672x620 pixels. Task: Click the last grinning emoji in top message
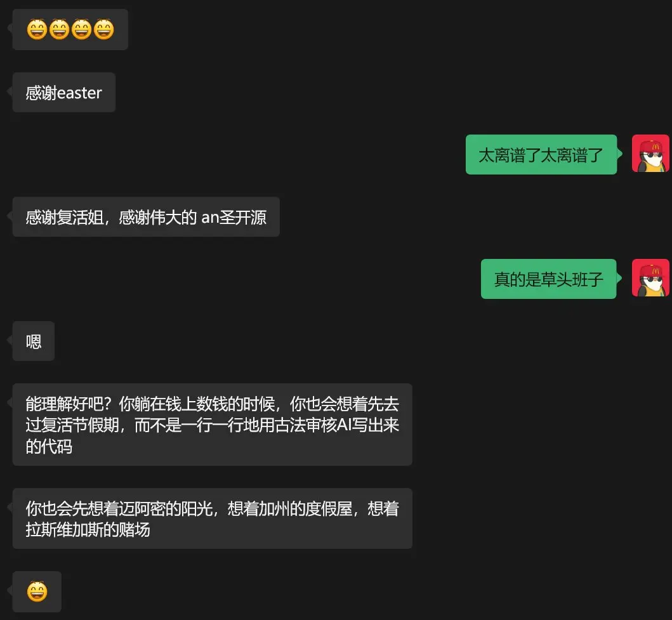(x=103, y=30)
